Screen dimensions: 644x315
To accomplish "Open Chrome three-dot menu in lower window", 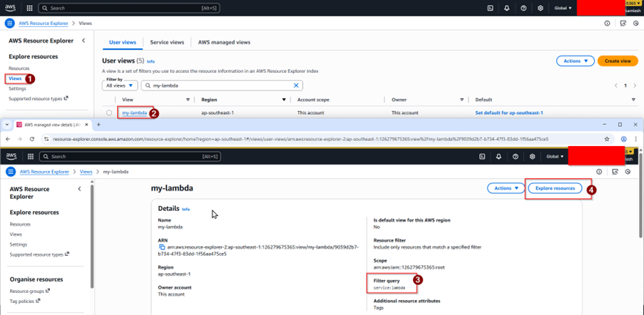I will (636, 139).
